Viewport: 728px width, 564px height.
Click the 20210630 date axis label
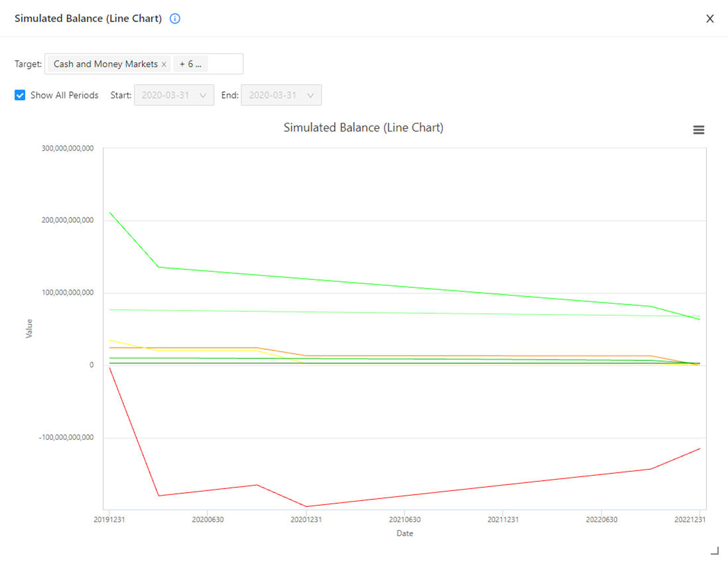[x=404, y=520]
